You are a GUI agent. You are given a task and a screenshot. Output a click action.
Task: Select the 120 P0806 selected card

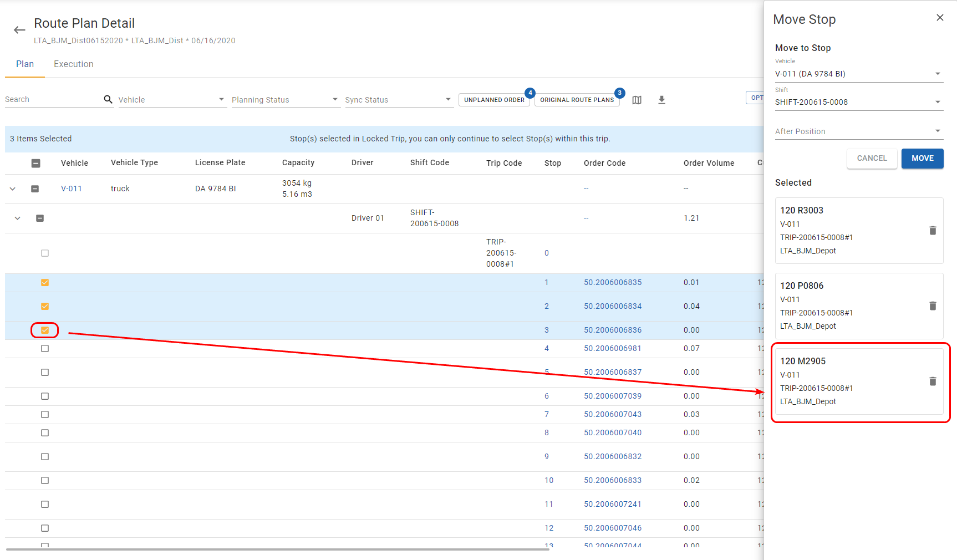(x=859, y=306)
